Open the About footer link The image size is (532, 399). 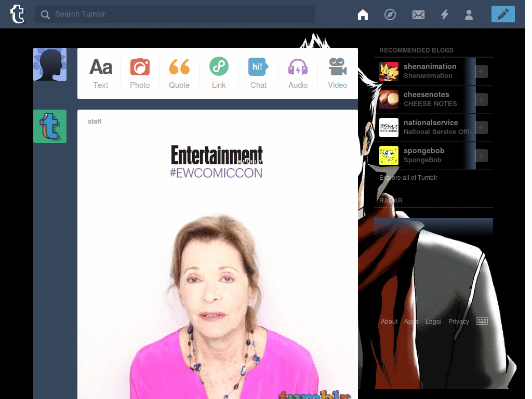click(x=389, y=321)
